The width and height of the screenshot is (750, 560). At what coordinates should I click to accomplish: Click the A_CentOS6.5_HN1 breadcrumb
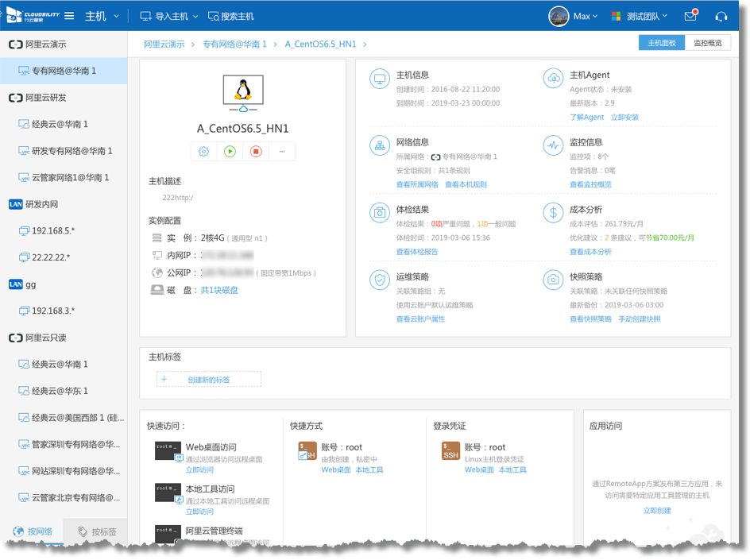click(x=320, y=44)
